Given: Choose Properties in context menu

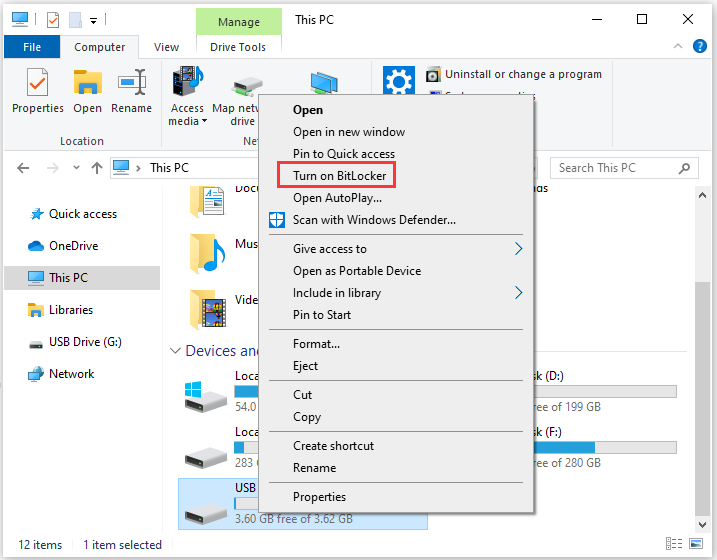Looking at the screenshot, I should click(396, 496).
